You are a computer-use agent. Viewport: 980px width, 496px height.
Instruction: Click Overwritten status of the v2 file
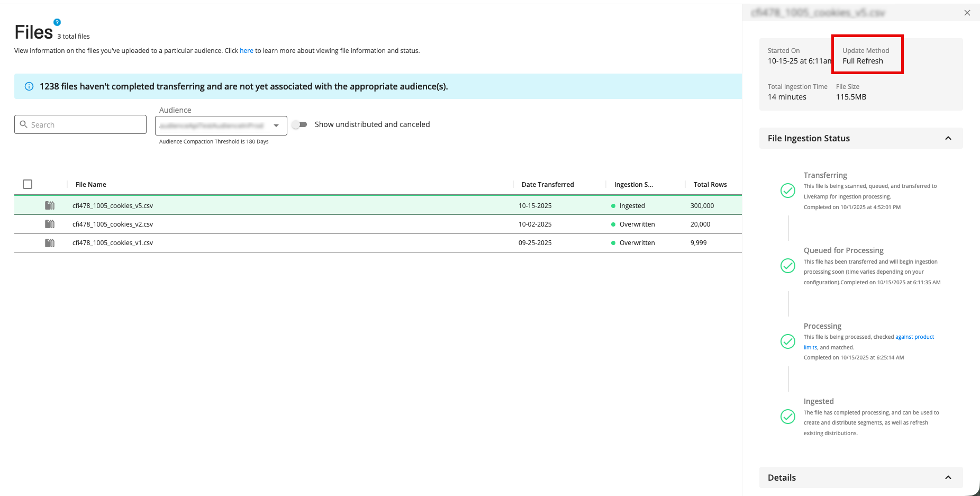click(x=637, y=224)
